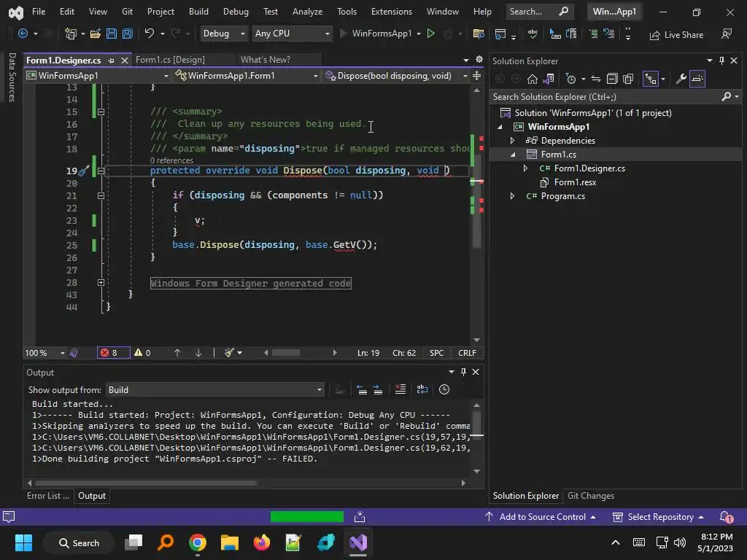
Task: Click the Live Share button
Action: [676, 35]
